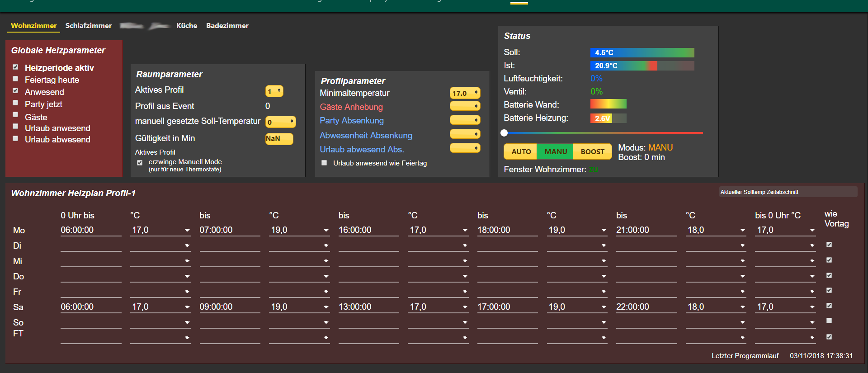Set Urlaub abwesend Abs. stepper
The image size is (868, 373).
[x=465, y=148]
